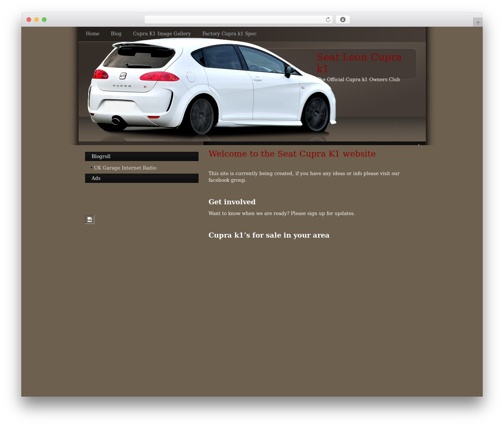This screenshot has width=504, height=427.
Task: Go to the Blog page
Action: pyautogui.click(x=116, y=34)
